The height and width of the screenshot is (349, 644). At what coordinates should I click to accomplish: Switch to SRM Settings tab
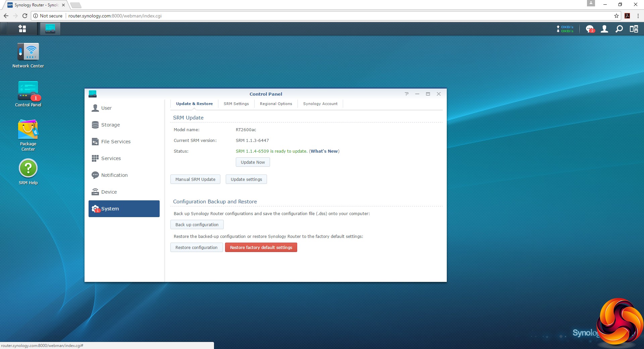pos(236,104)
